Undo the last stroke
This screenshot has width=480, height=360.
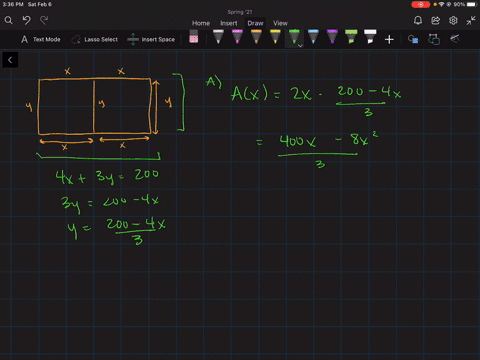pos(27,20)
